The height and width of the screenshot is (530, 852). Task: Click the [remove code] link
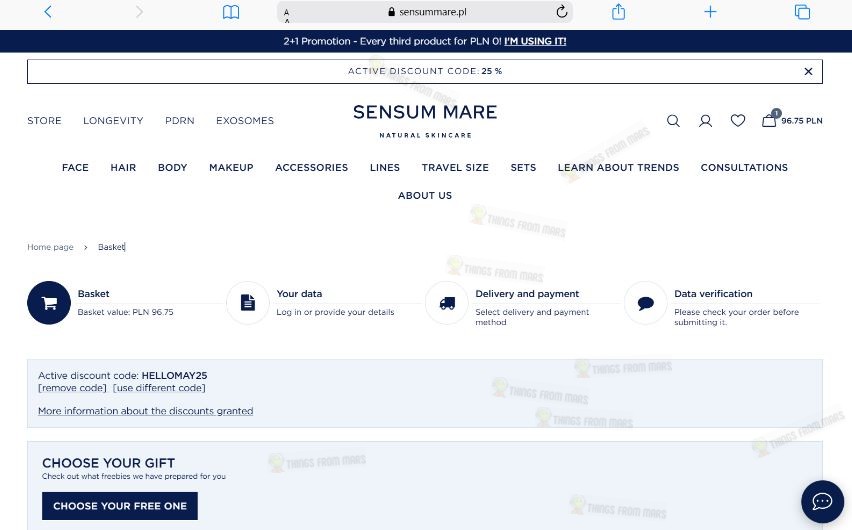tap(72, 388)
